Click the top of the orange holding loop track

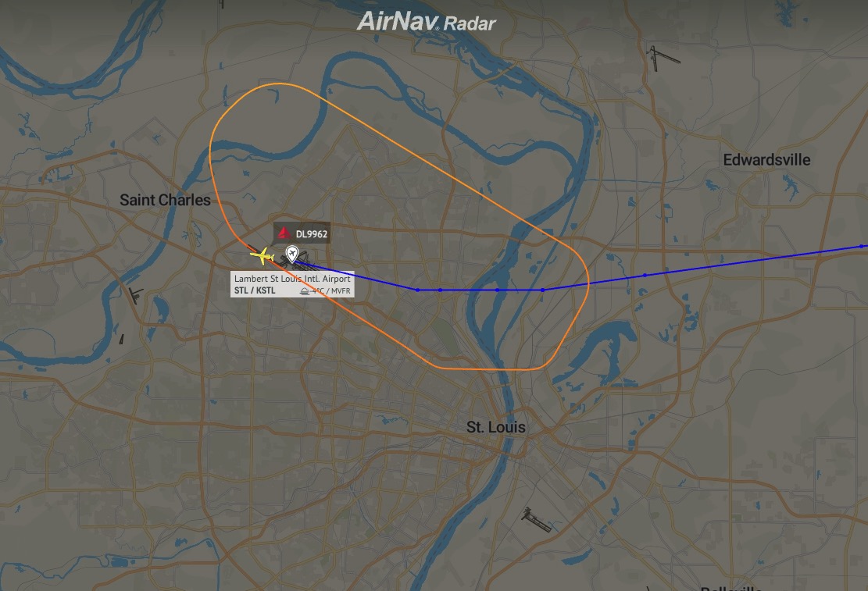(278, 84)
